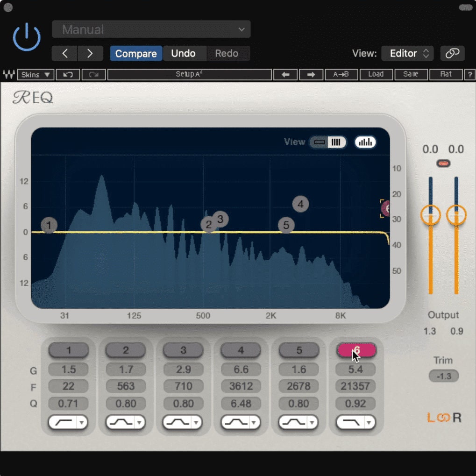Select band 1 node on the graph
Viewport: 476px width, 476px height.
[x=49, y=225]
